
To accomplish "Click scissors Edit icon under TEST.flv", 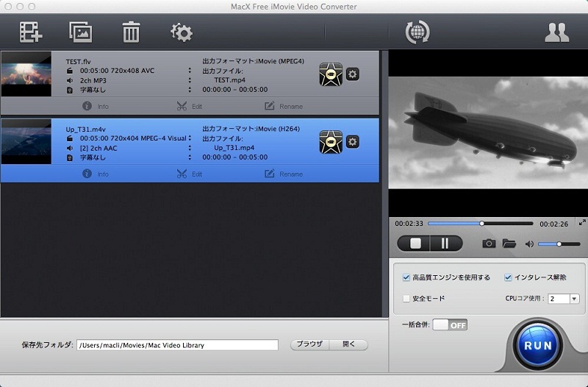I will point(182,106).
